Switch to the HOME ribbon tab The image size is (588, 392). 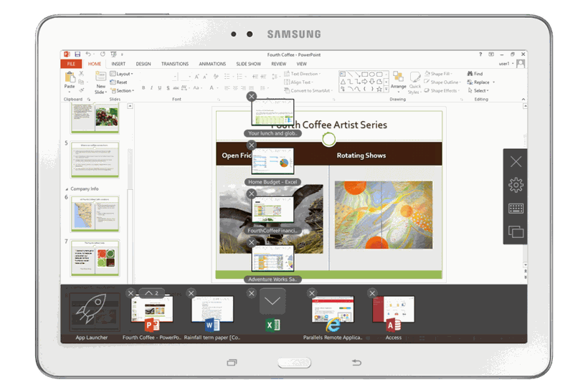click(95, 64)
